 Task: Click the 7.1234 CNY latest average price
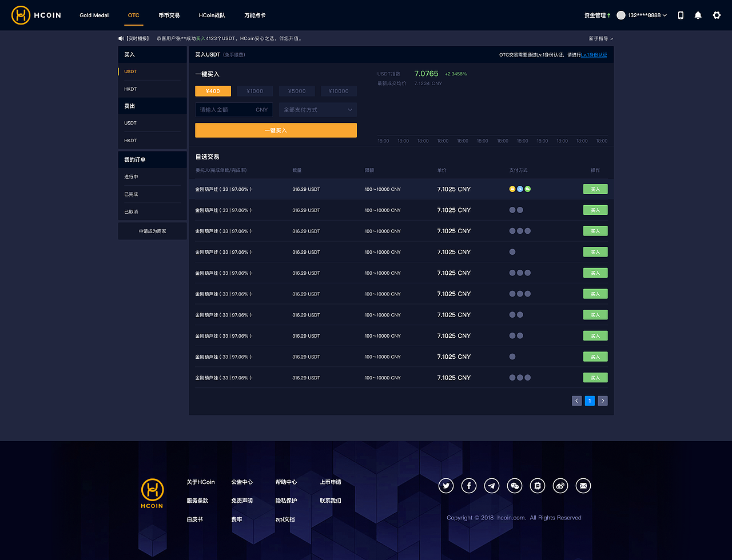[x=428, y=83]
